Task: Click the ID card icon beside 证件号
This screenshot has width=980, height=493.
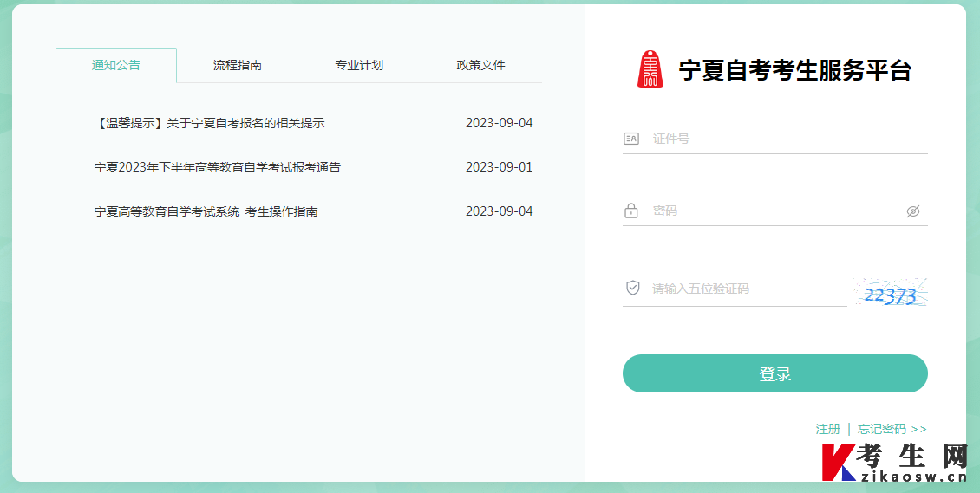Action: tap(631, 139)
